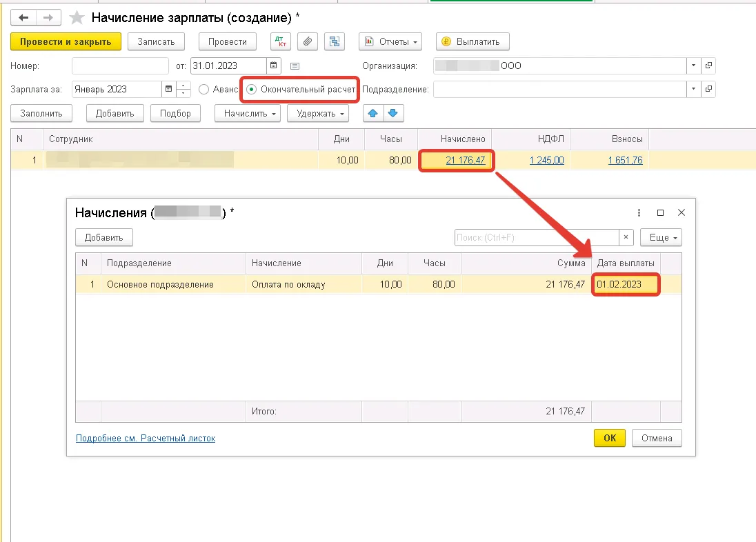Click the paperclip attachments icon

coord(308,41)
